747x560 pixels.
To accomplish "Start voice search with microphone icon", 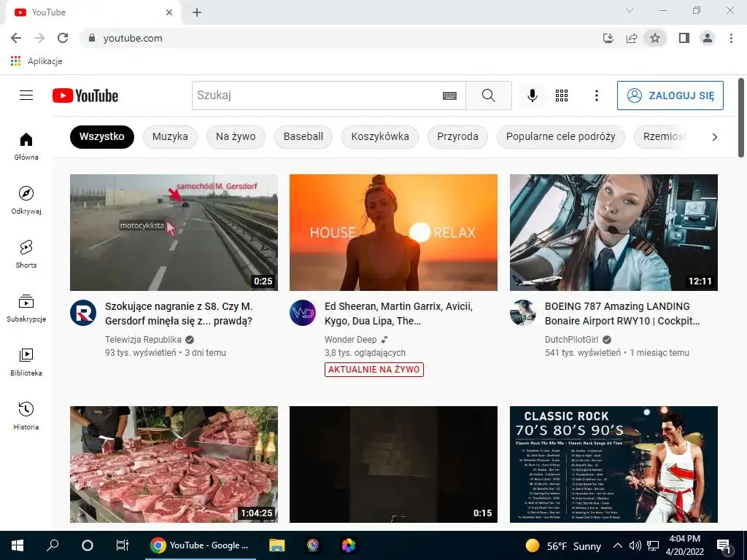I will click(532, 96).
